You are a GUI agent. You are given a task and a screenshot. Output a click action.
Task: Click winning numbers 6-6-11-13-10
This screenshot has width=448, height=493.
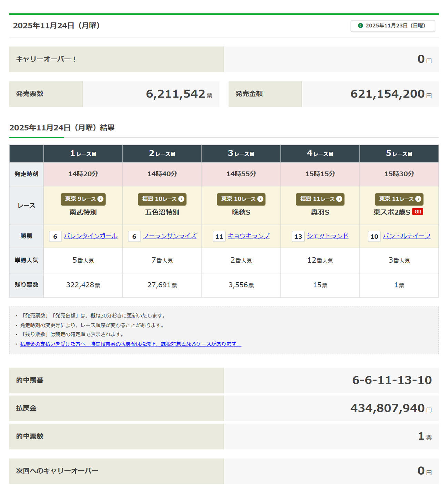[392, 380]
